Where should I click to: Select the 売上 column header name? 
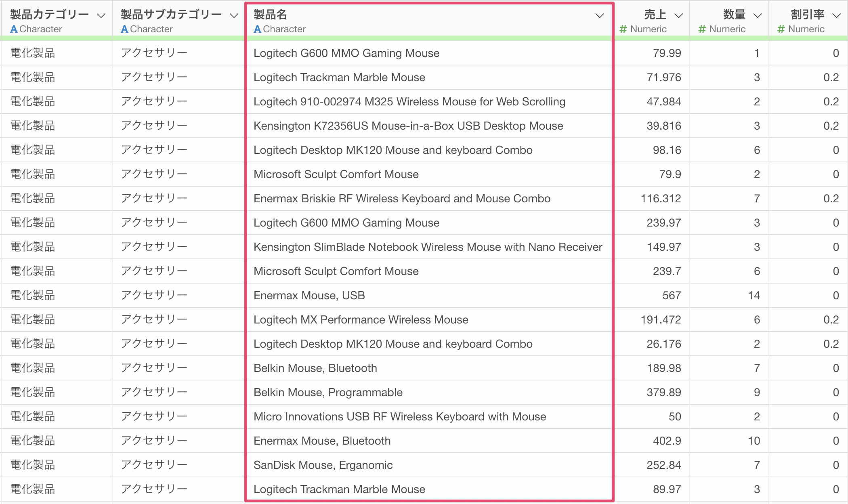(655, 15)
